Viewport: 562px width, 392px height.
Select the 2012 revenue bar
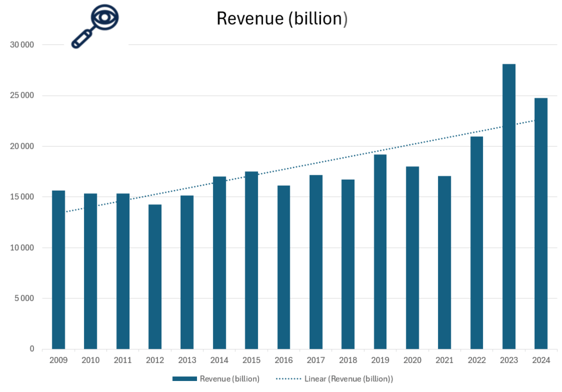click(155, 276)
